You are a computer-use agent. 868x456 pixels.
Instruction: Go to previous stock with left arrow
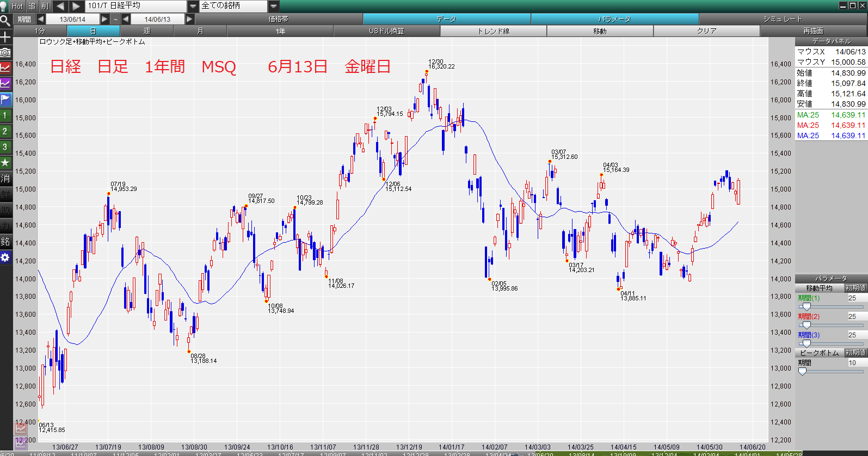coord(60,6)
